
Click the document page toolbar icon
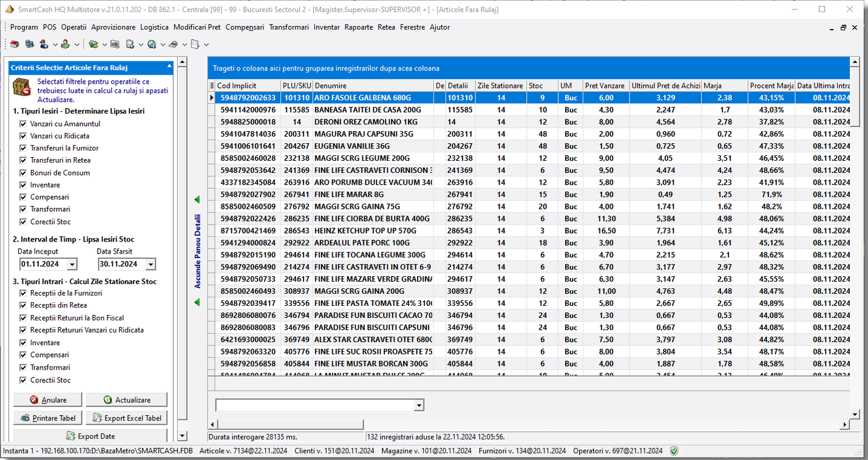195,44
